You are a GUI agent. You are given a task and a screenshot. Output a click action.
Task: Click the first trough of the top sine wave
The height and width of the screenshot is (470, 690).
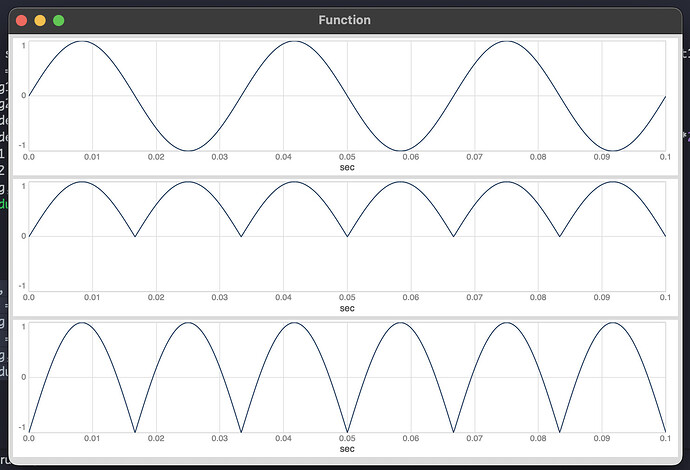[x=188, y=150]
